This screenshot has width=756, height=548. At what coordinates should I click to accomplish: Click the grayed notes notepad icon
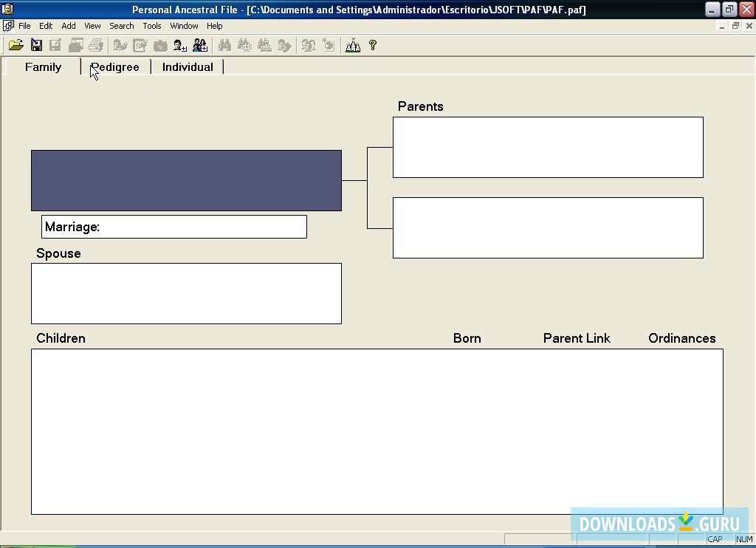[x=140, y=45]
